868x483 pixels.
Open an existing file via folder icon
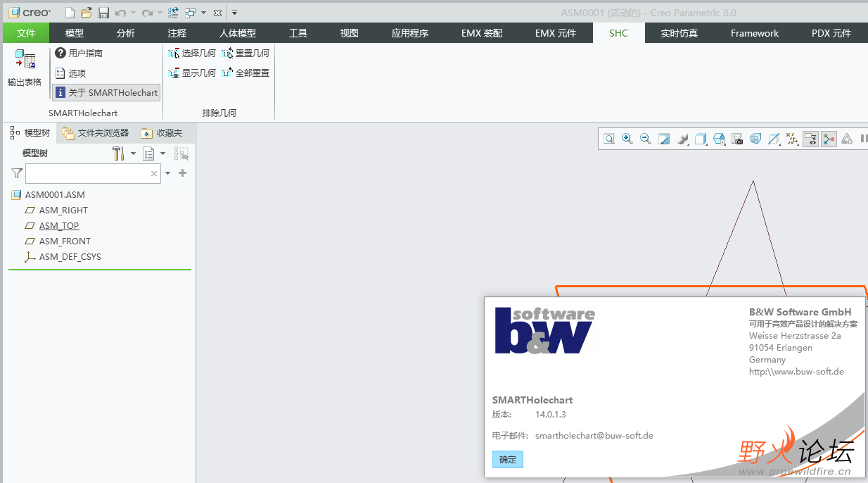pyautogui.click(x=87, y=13)
